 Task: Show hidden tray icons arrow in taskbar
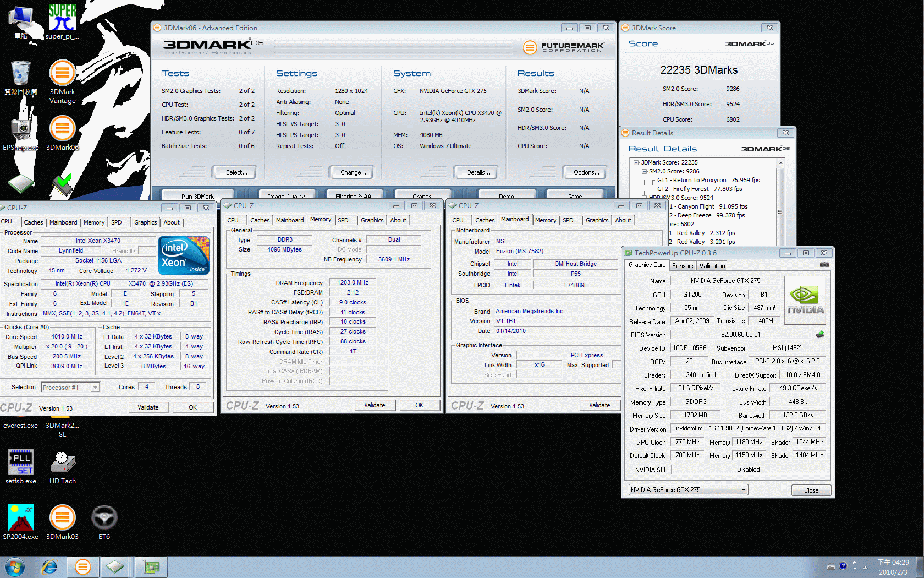click(x=866, y=566)
